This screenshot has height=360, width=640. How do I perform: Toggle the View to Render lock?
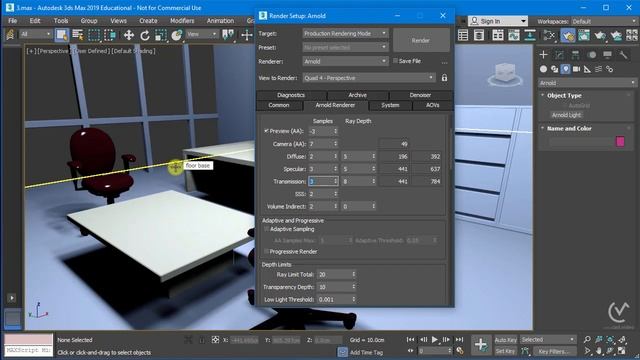click(x=444, y=78)
